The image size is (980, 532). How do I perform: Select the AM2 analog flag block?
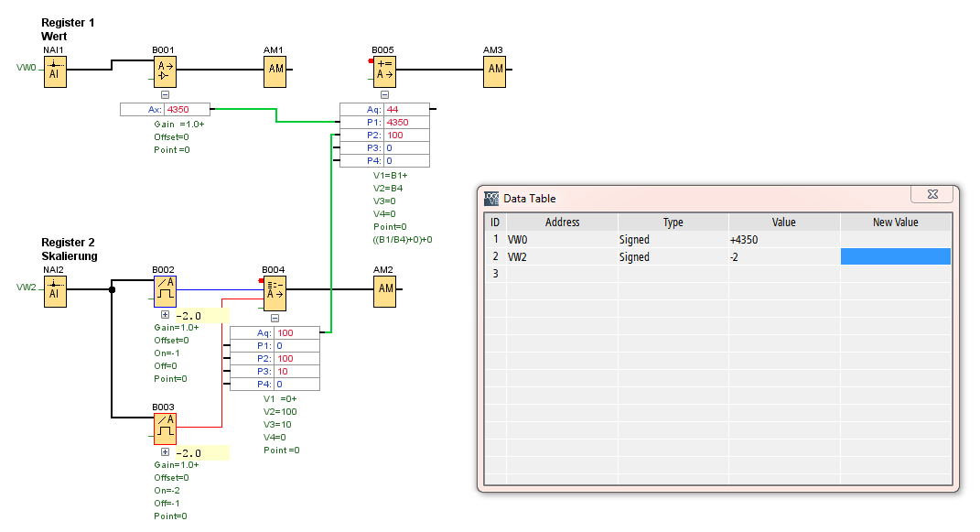pyautogui.click(x=384, y=290)
